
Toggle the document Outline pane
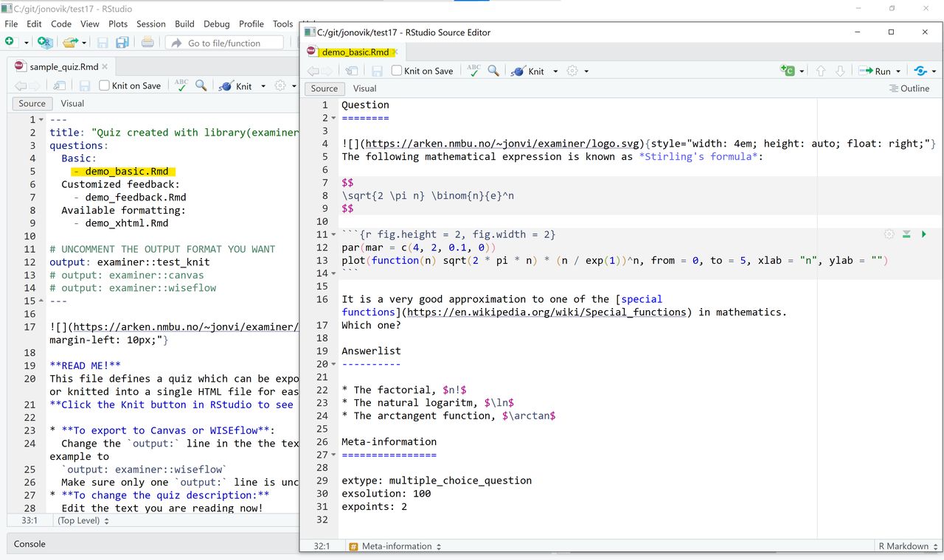point(909,88)
